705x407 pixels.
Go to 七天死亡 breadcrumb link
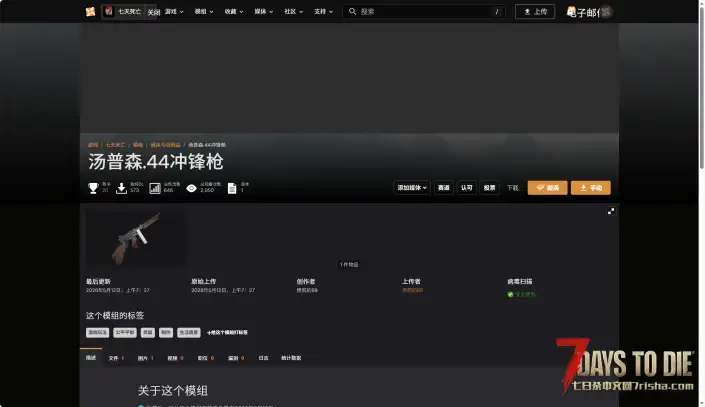click(115, 145)
